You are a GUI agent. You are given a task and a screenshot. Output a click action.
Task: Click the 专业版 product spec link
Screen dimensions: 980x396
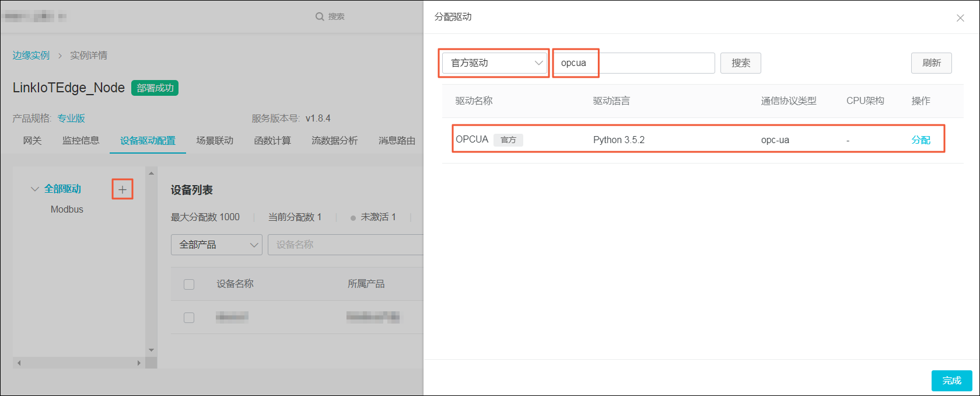coord(71,119)
